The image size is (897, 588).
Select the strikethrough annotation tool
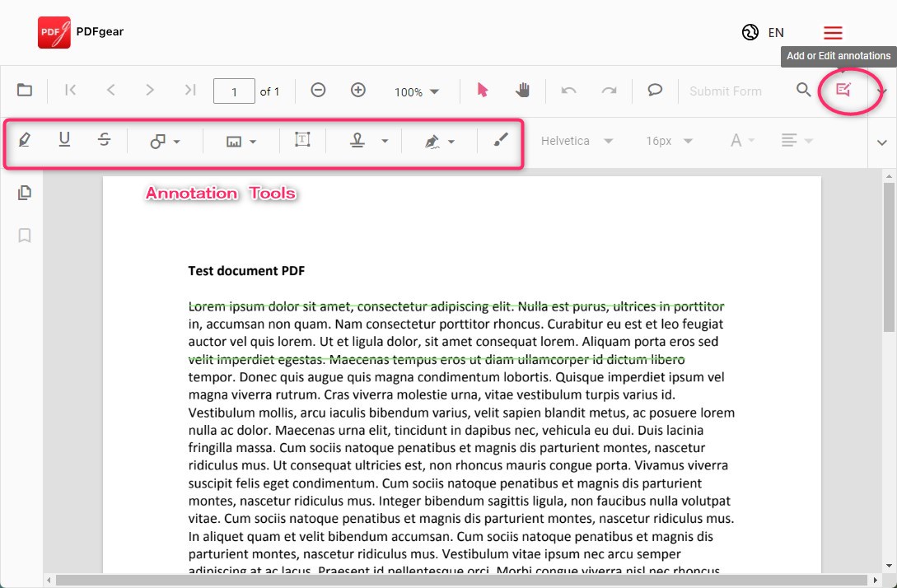tap(105, 140)
